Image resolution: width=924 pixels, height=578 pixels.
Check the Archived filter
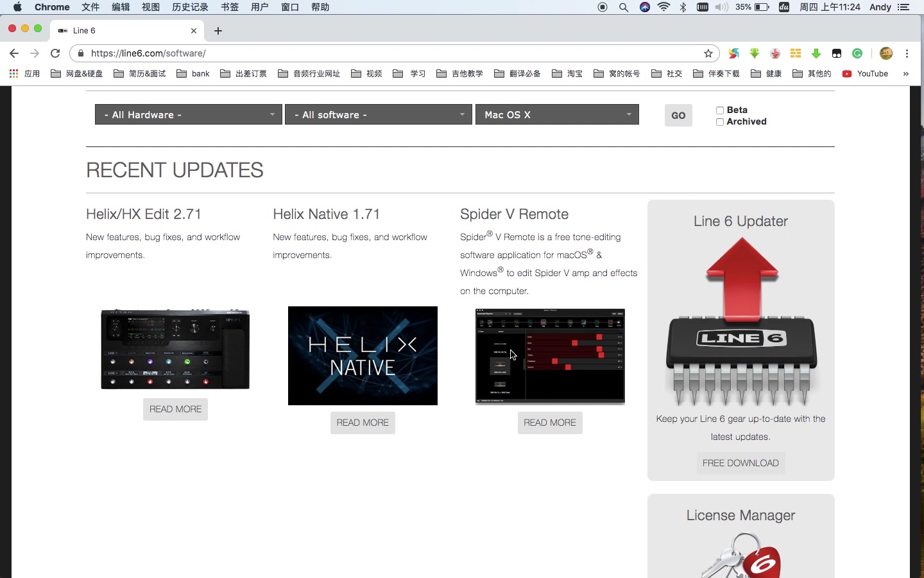click(x=719, y=122)
